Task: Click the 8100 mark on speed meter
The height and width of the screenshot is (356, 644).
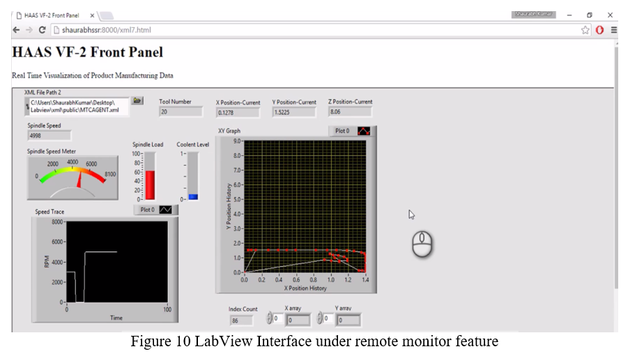Action: pyautogui.click(x=110, y=174)
